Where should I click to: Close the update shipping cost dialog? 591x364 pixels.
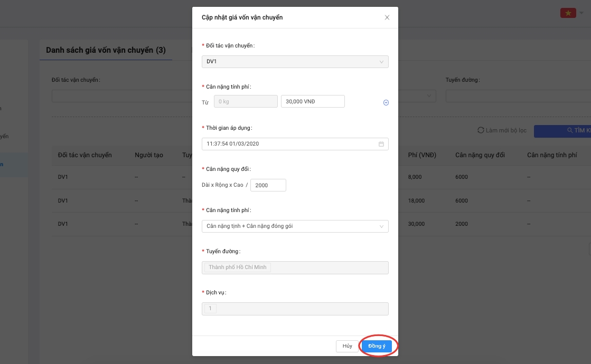pyautogui.click(x=387, y=17)
